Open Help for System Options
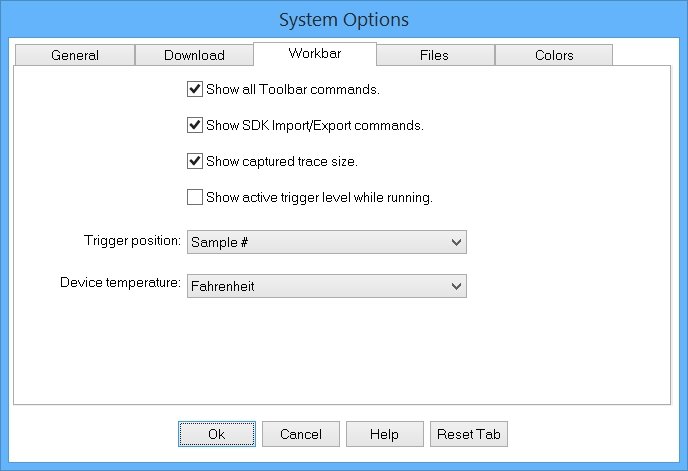Screen dimensions: 688x471 (385, 434)
